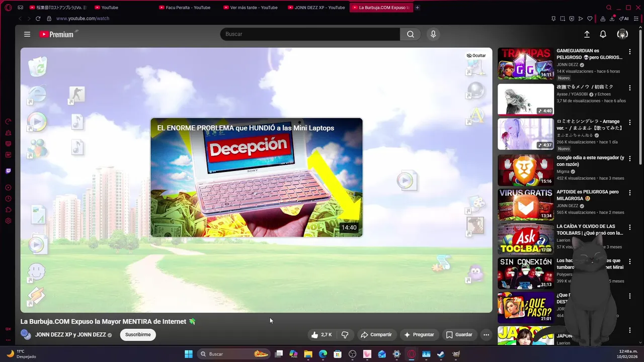
Task: Go back in browser history
Action: coord(20,19)
